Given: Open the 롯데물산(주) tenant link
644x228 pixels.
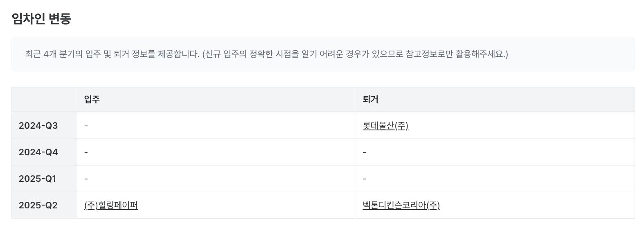Looking at the screenshot, I should [385, 126].
